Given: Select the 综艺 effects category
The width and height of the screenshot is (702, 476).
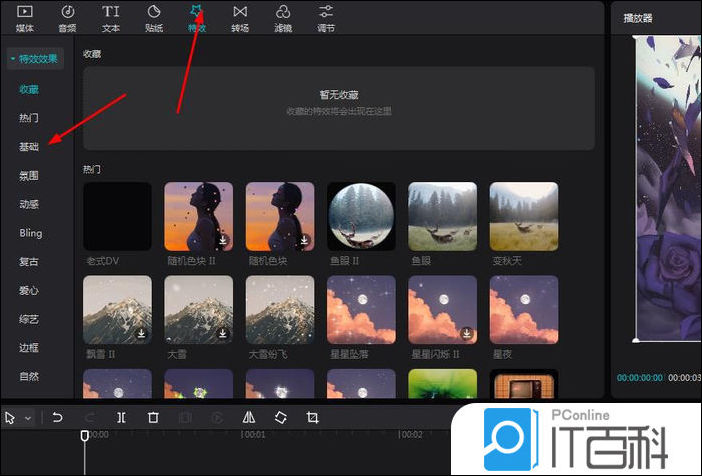Looking at the screenshot, I should (29, 319).
